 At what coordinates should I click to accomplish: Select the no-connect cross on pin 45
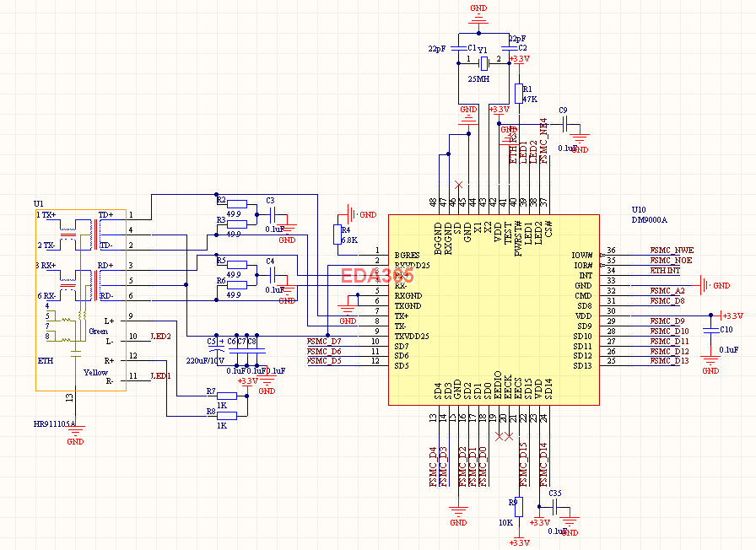pos(458,185)
